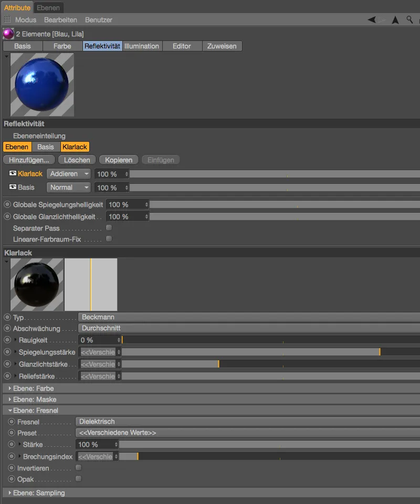The width and height of the screenshot is (420, 504).
Task: Select the magnifier search icon top right
Action: click(410, 19)
